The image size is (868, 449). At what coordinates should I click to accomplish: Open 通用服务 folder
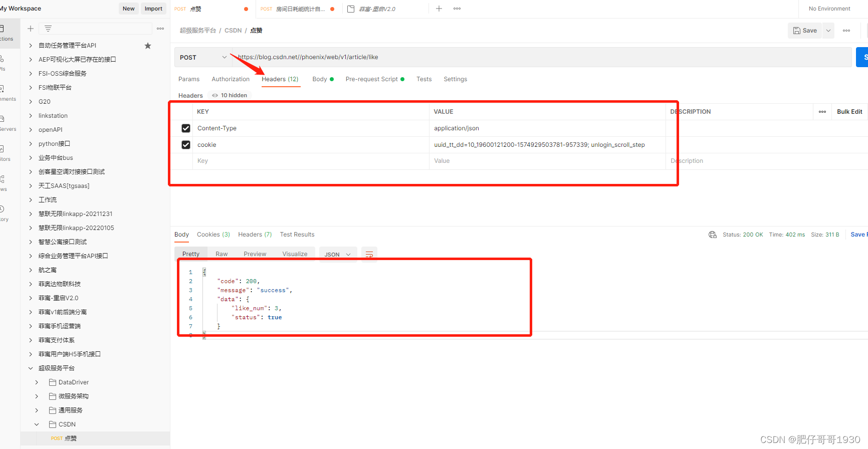coord(66,410)
